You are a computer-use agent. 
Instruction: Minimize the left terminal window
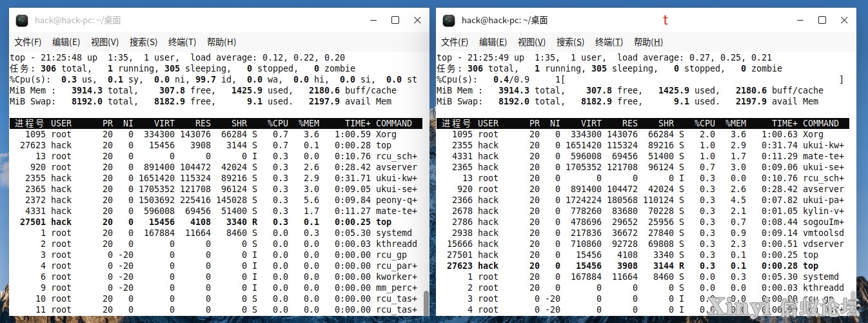[375, 20]
